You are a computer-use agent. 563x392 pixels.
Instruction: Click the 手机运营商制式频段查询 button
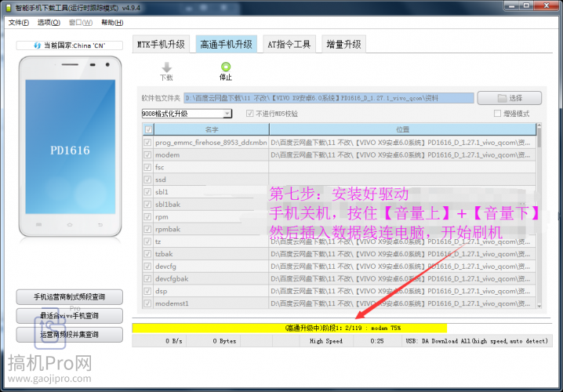[x=70, y=297]
